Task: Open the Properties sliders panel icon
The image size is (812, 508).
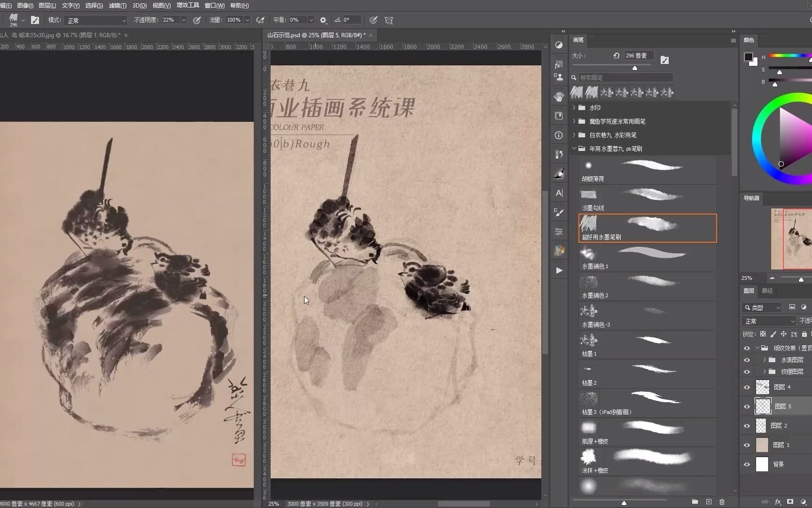Action: 559,231
